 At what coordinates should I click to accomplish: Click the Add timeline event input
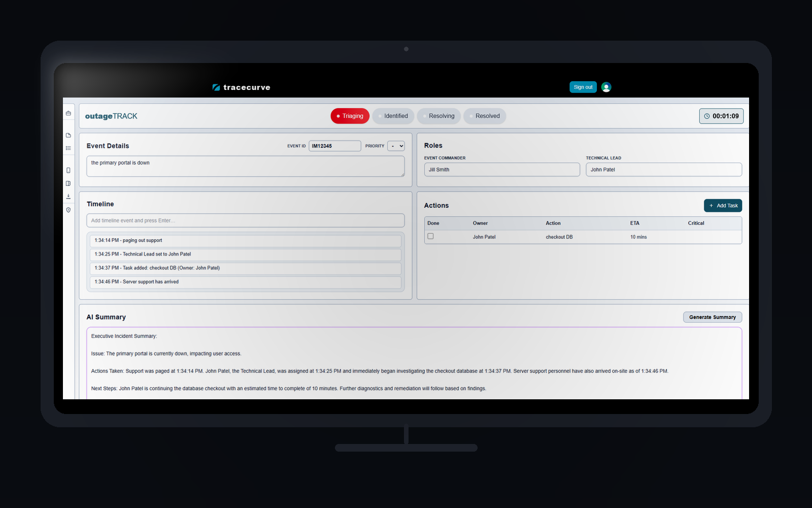pos(246,220)
